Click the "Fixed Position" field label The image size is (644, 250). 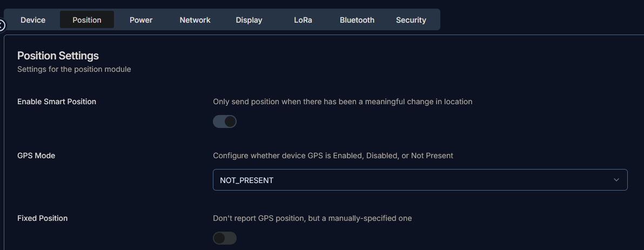[x=43, y=218]
